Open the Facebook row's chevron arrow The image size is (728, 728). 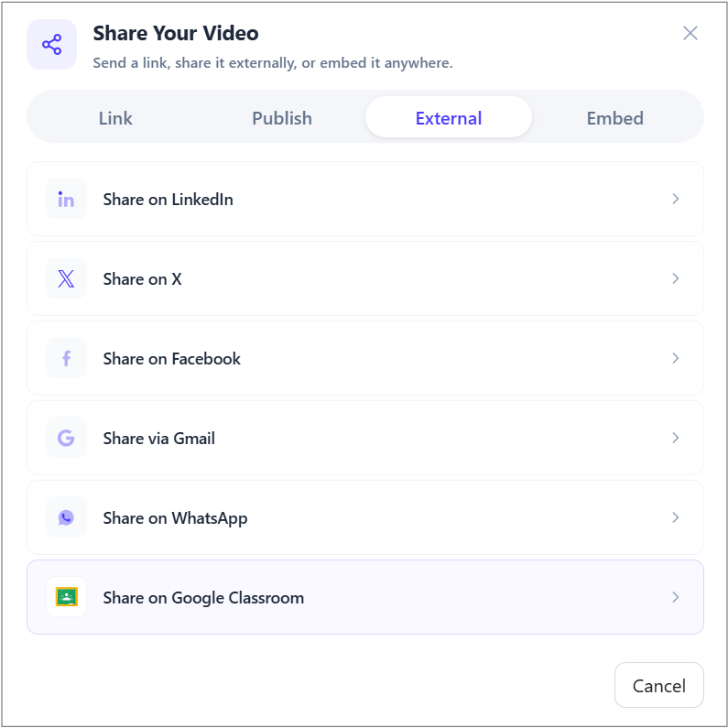(x=676, y=358)
